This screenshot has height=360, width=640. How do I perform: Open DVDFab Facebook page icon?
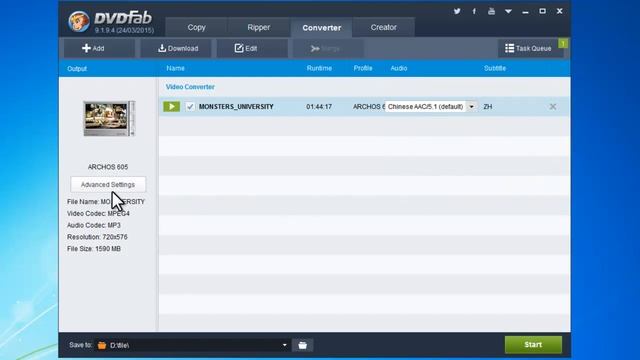pyautogui.click(x=474, y=11)
